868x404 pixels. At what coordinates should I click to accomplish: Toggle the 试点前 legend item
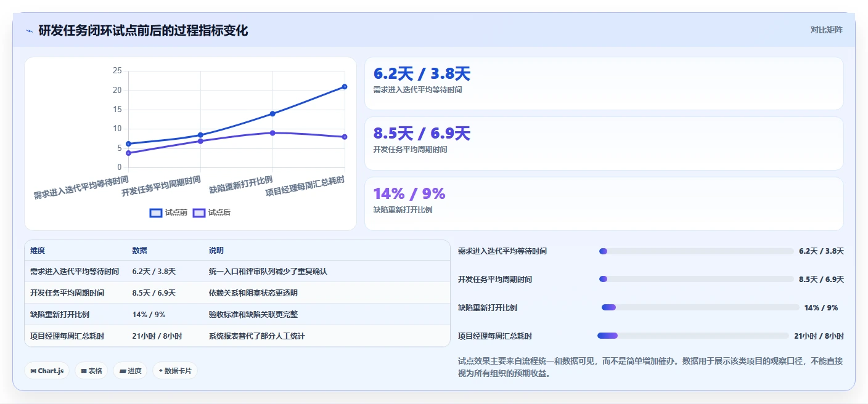[x=168, y=212]
